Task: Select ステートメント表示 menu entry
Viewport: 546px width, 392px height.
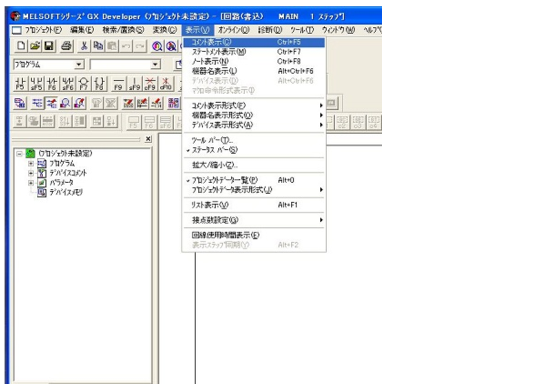Action: pos(254,51)
